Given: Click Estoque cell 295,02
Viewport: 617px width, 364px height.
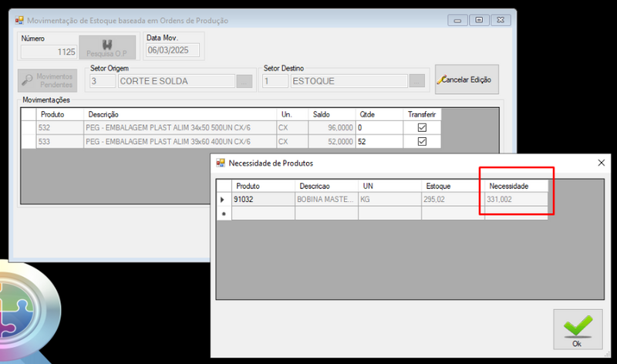Looking at the screenshot, I should (x=453, y=200).
